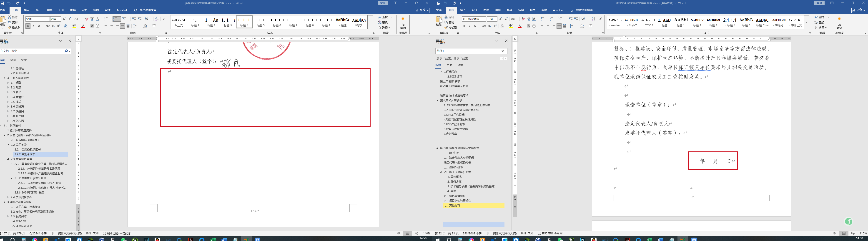Click the Borders icon in the 信泰 window
This screenshot has height=241, width=868.
(155, 26)
